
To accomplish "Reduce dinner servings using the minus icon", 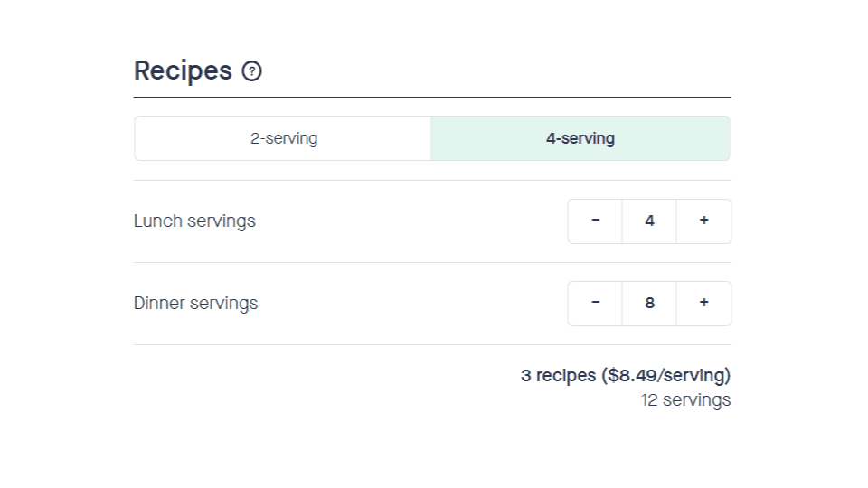I will pos(595,304).
